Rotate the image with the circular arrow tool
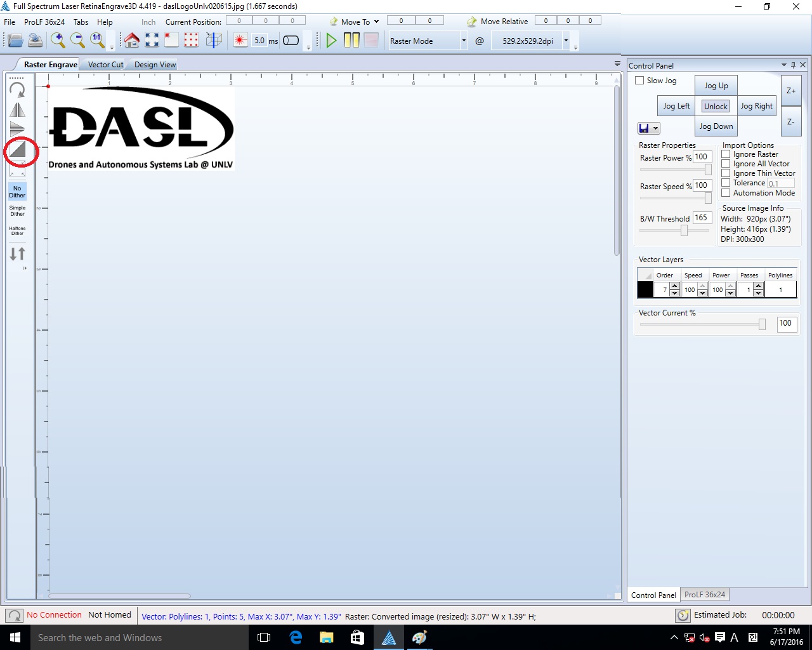Image resolution: width=812 pixels, height=650 pixels. tap(17, 90)
